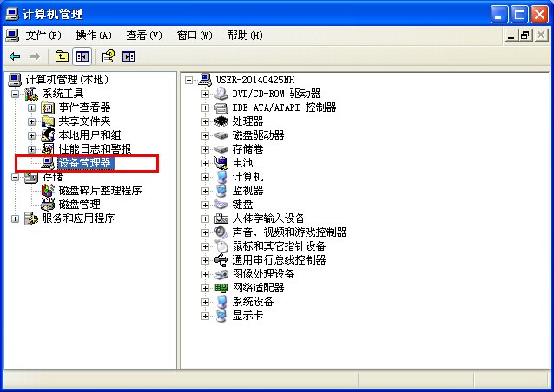Restore the inner MDI child window button
554x392 pixels.
tap(525, 36)
